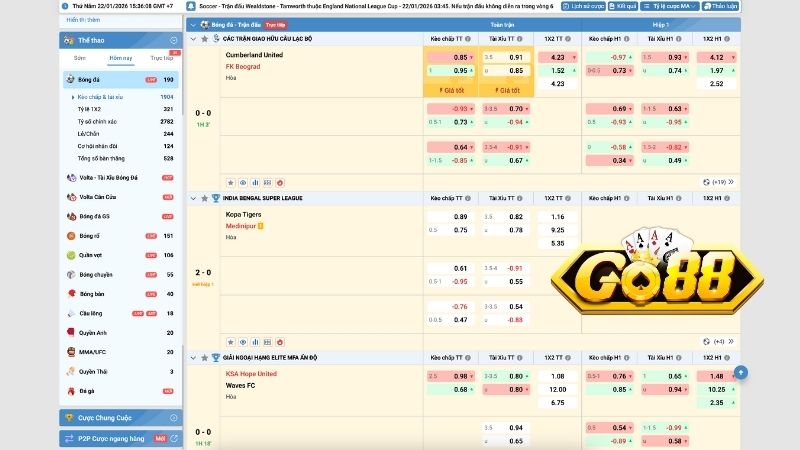Expand the Cược Chung Cuộc panel

point(173,418)
